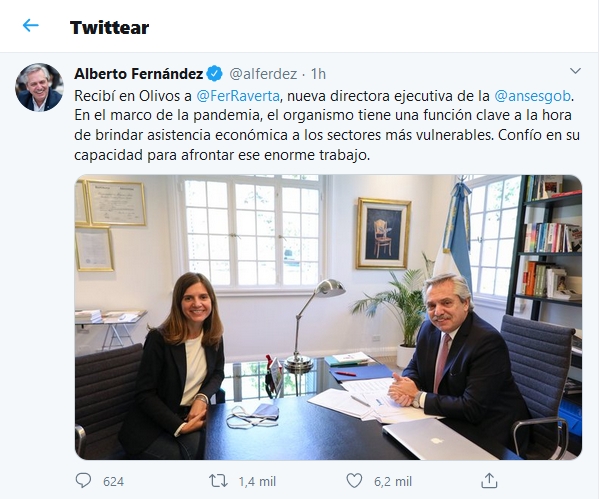604x499 pixels.
Task: Enlarge the office meeting photo
Action: pos(328,317)
